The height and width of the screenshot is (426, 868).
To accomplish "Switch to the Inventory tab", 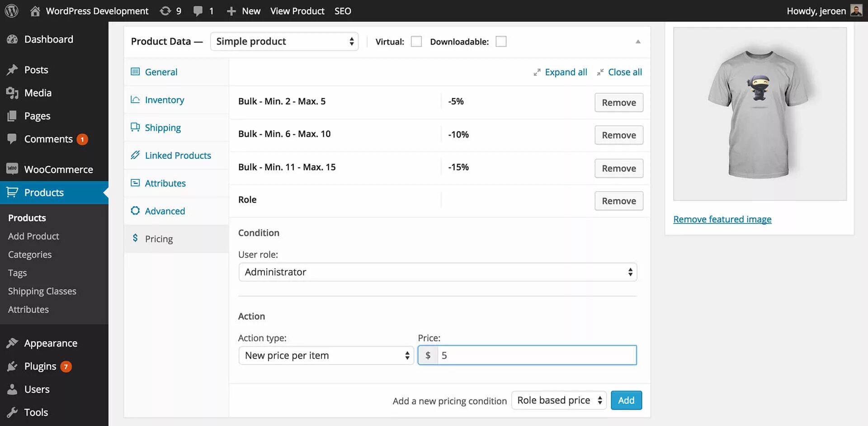I will [164, 100].
